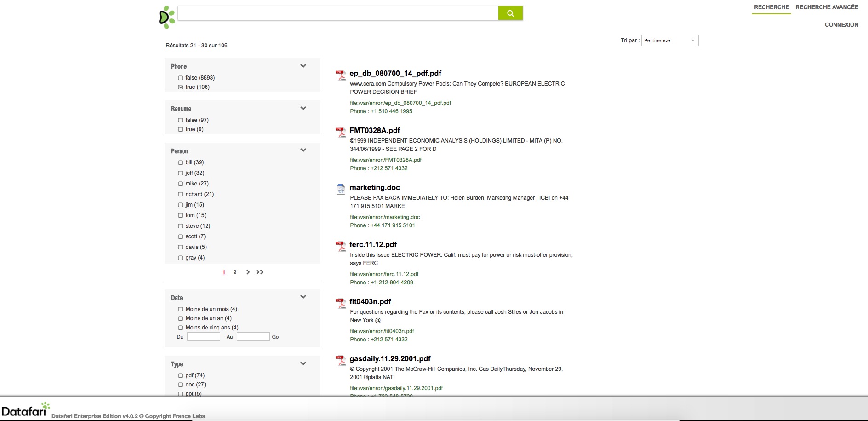Viewport: 868px width, 421px height.
Task: Check the Person tom (15) checkbox
Action: [180, 216]
